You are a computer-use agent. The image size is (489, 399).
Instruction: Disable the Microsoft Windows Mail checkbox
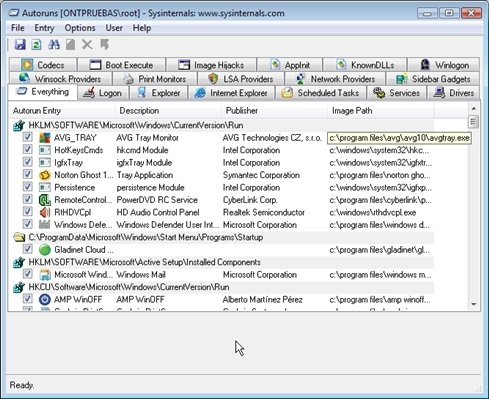pos(28,274)
